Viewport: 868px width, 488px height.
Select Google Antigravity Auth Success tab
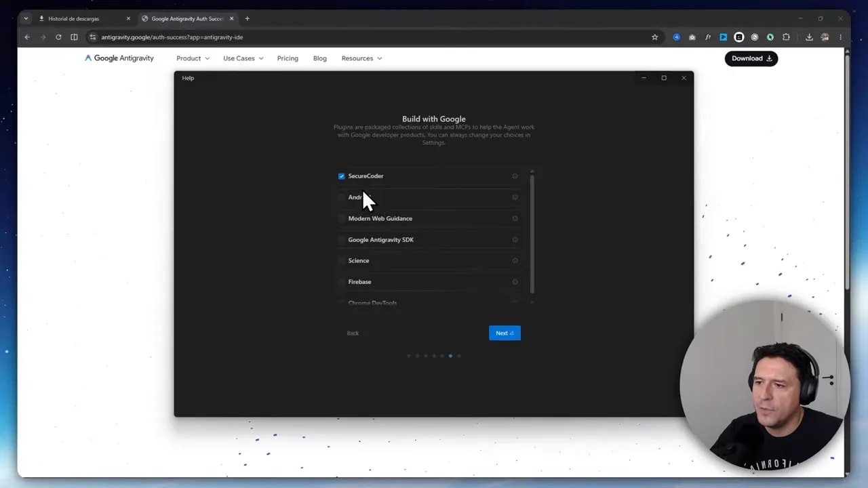click(x=186, y=18)
